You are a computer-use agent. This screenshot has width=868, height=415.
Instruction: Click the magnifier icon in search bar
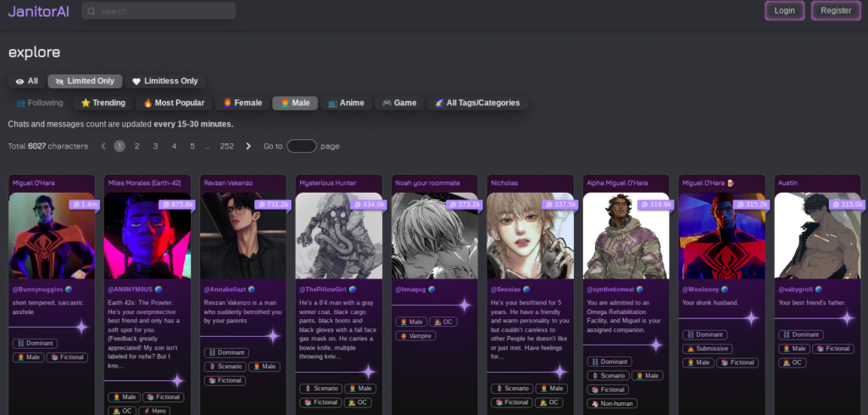click(92, 11)
